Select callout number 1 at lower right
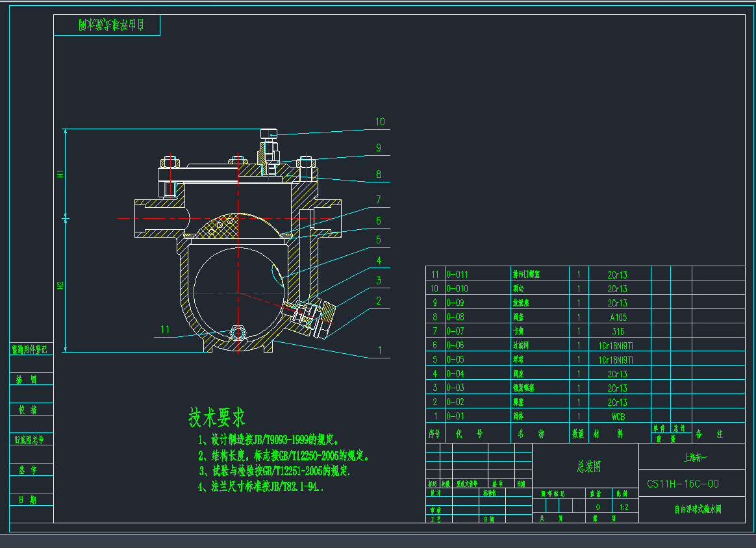The image size is (756, 548). (380, 351)
